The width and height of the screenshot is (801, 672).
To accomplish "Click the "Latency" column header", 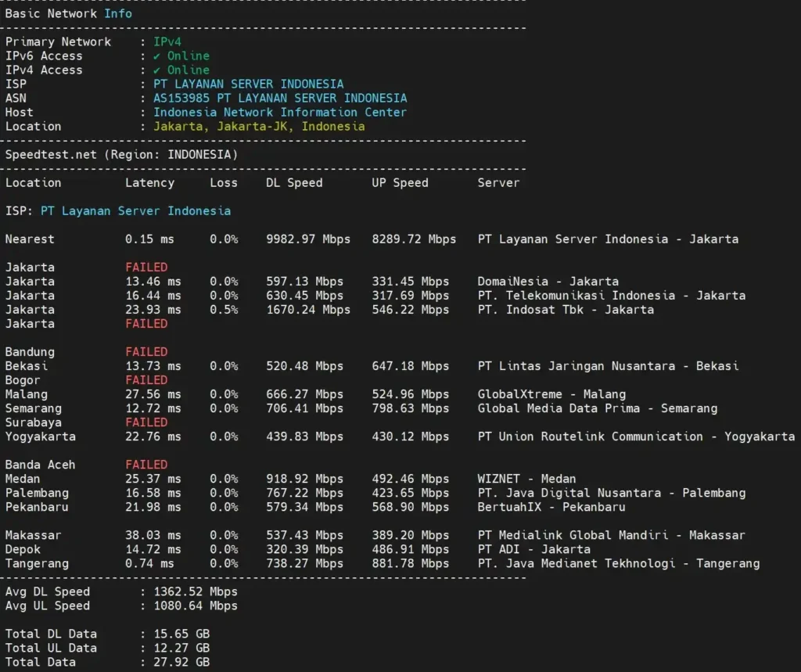I will [x=149, y=183].
